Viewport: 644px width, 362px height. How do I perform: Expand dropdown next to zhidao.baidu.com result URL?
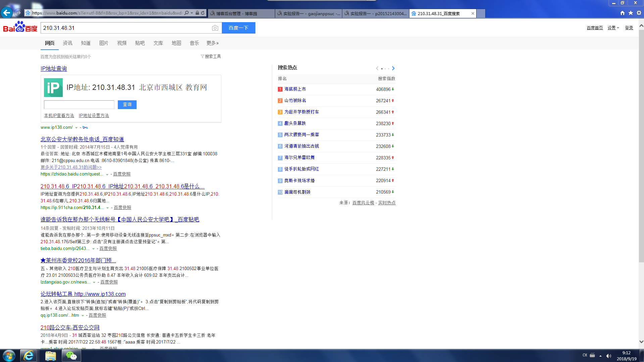107,174
